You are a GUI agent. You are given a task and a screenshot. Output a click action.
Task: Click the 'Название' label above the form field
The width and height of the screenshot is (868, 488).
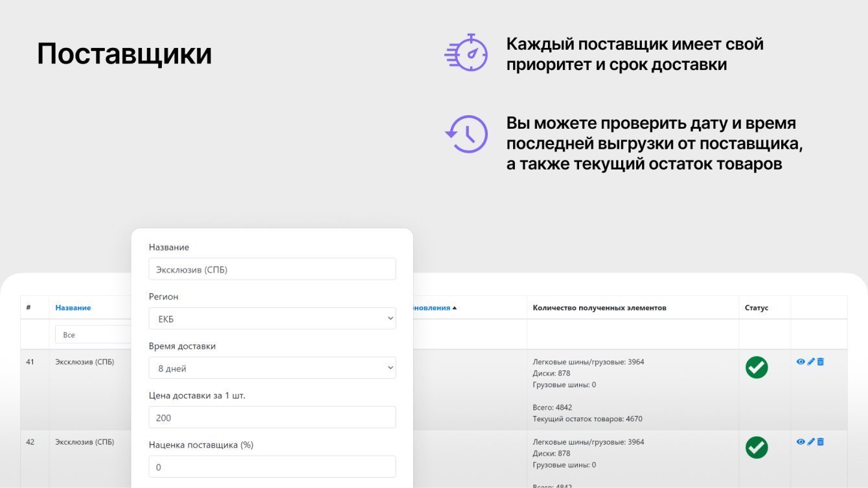click(x=169, y=247)
